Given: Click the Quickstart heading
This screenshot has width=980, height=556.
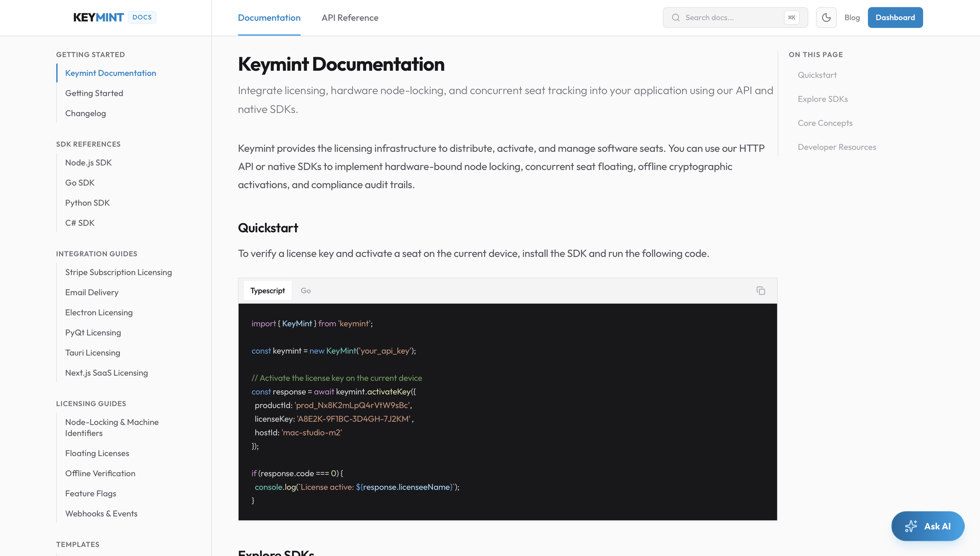Looking at the screenshot, I should [268, 228].
